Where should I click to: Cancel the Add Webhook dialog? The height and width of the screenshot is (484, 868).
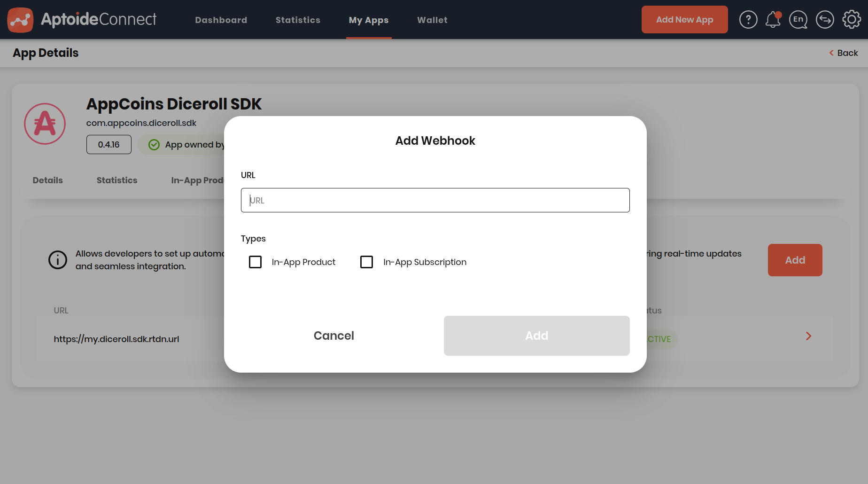pyautogui.click(x=333, y=336)
